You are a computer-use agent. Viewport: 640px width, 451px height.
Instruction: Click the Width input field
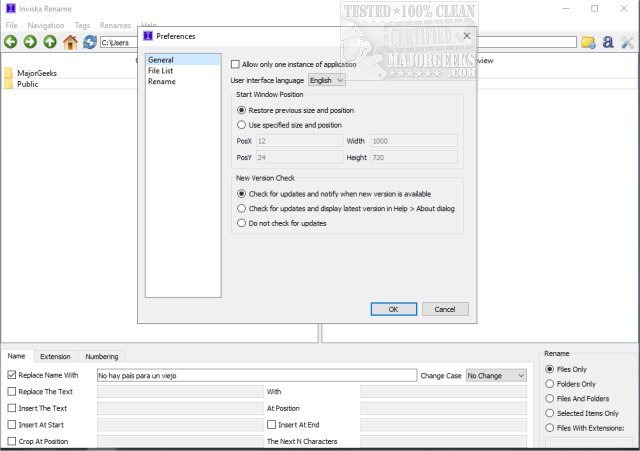[414, 141]
